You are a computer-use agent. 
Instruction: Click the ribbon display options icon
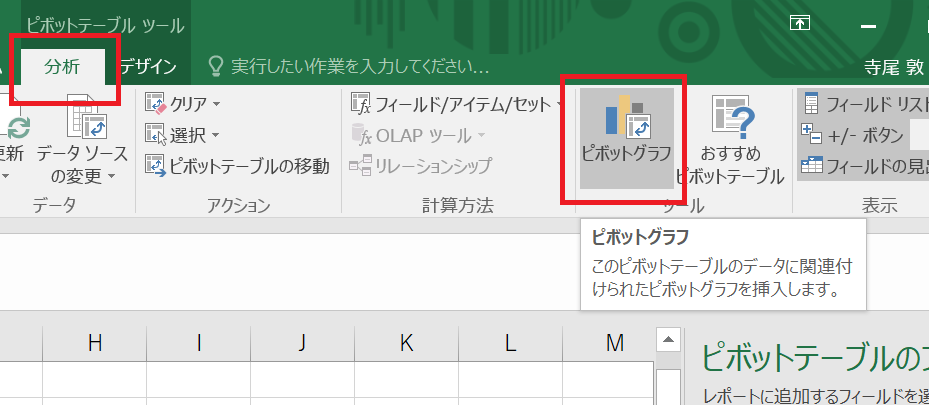click(x=800, y=22)
